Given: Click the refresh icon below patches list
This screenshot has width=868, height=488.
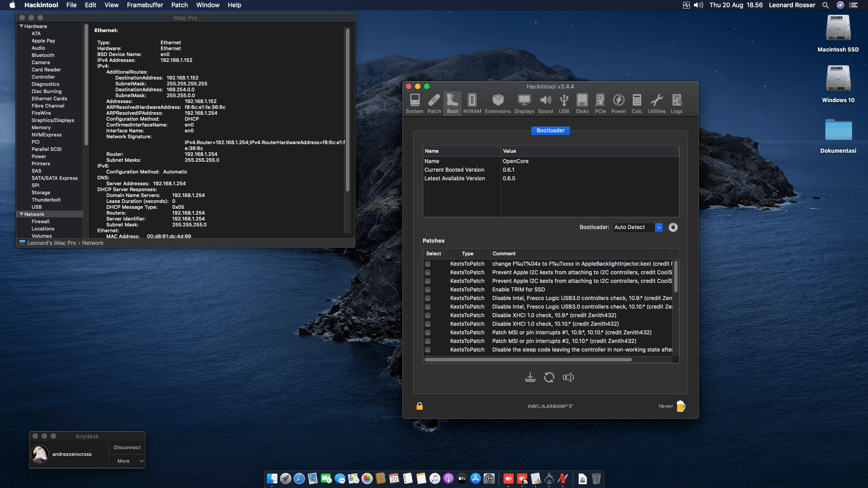Looking at the screenshot, I should pos(549,377).
